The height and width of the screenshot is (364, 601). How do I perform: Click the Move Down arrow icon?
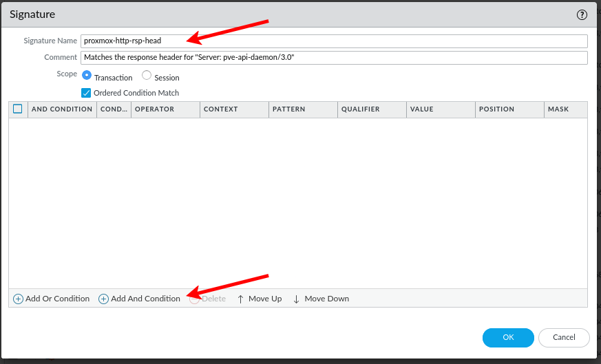coord(296,299)
